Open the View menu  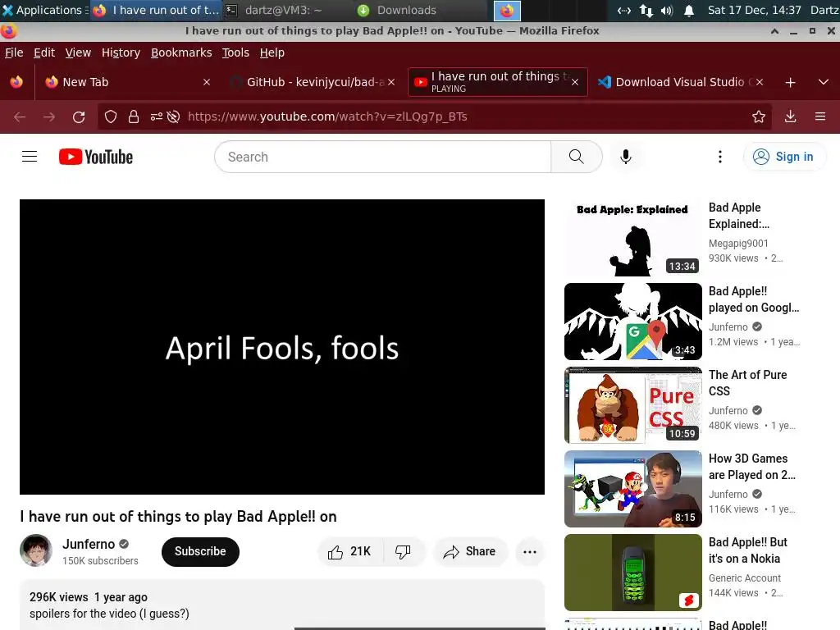pos(78,52)
